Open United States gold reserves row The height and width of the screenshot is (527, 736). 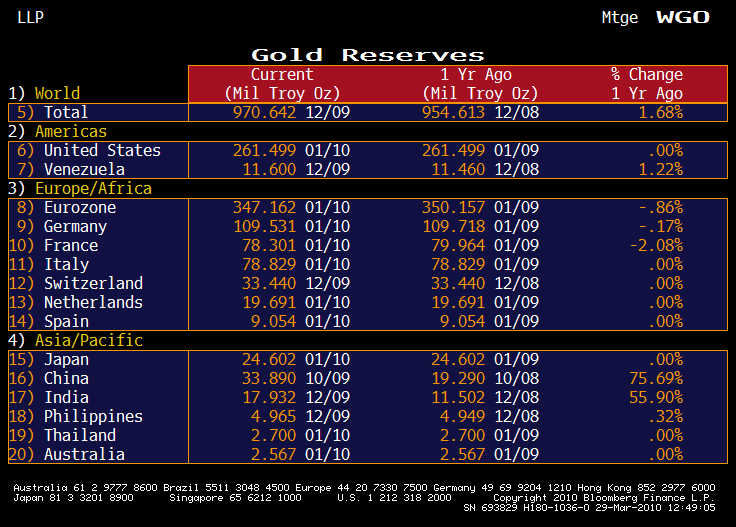click(102, 150)
